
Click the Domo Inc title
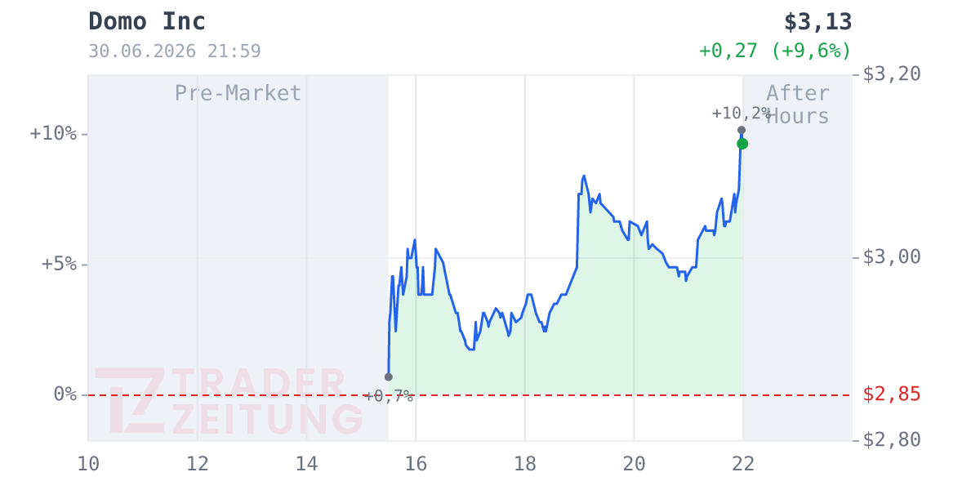[147, 21]
